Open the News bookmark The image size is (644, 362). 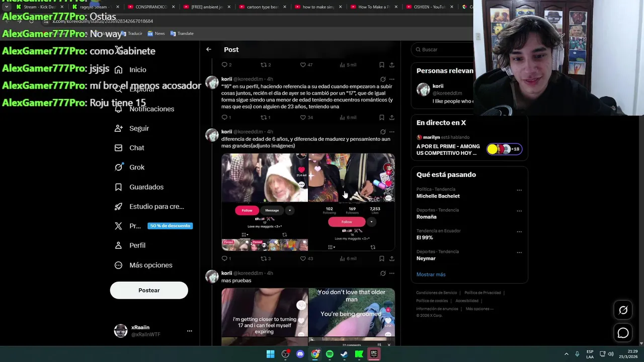click(x=156, y=33)
